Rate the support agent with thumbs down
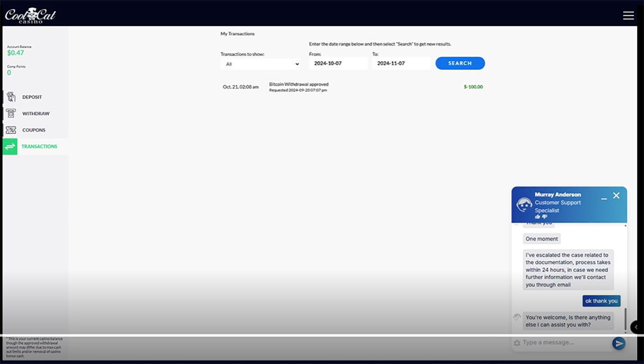 click(545, 217)
